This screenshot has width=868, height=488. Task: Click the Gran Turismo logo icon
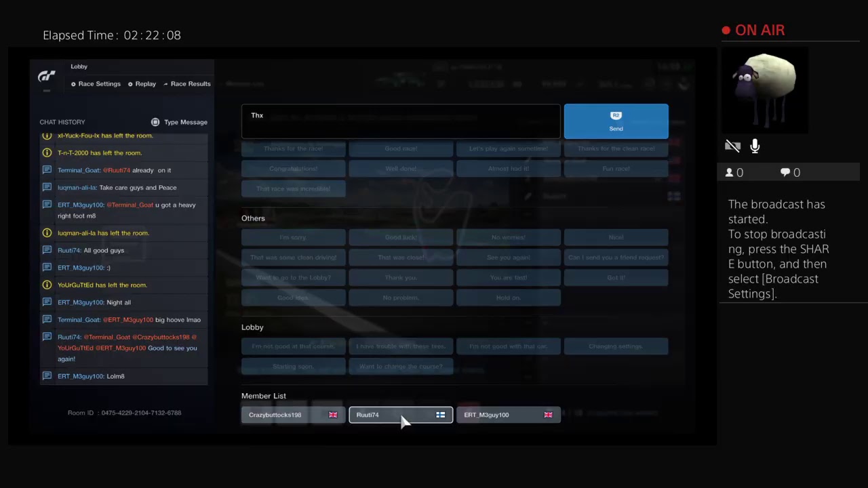point(46,77)
